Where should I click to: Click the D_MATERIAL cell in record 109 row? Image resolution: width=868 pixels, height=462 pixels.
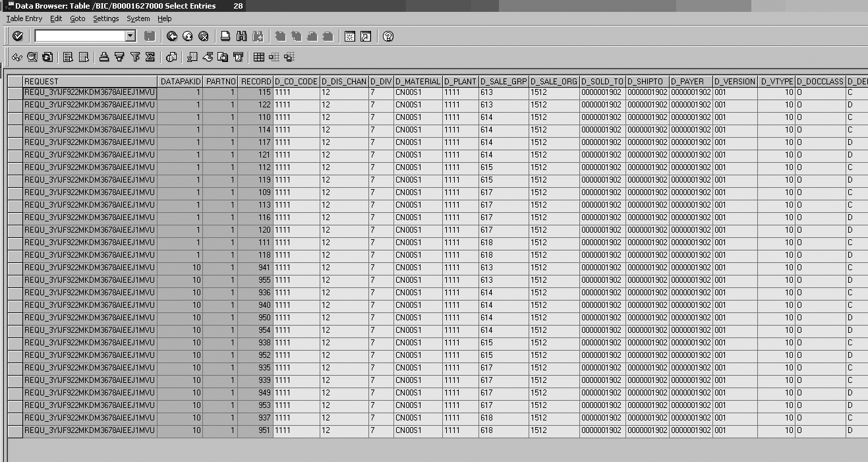pos(419,193)
